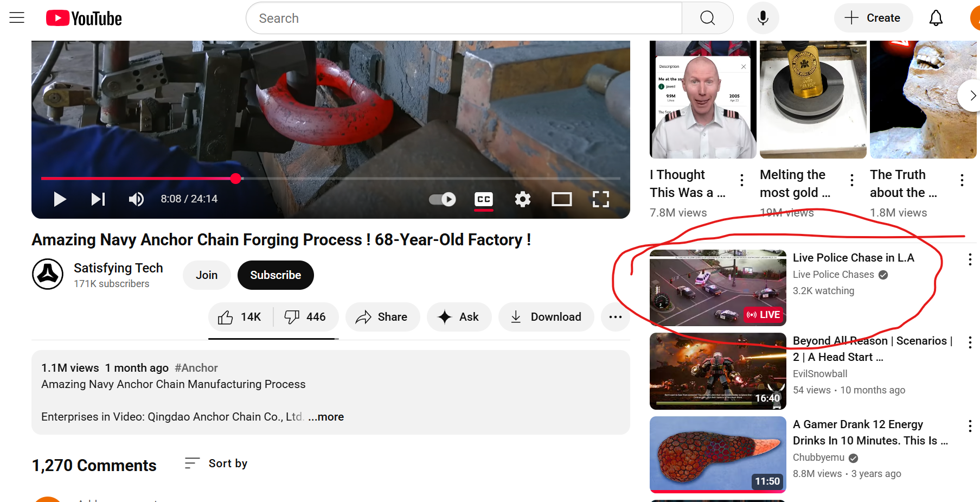Screen dimensions: 980x502
Task: Click the 8:08 / 24:14 time display
Action: click(189, 199)
